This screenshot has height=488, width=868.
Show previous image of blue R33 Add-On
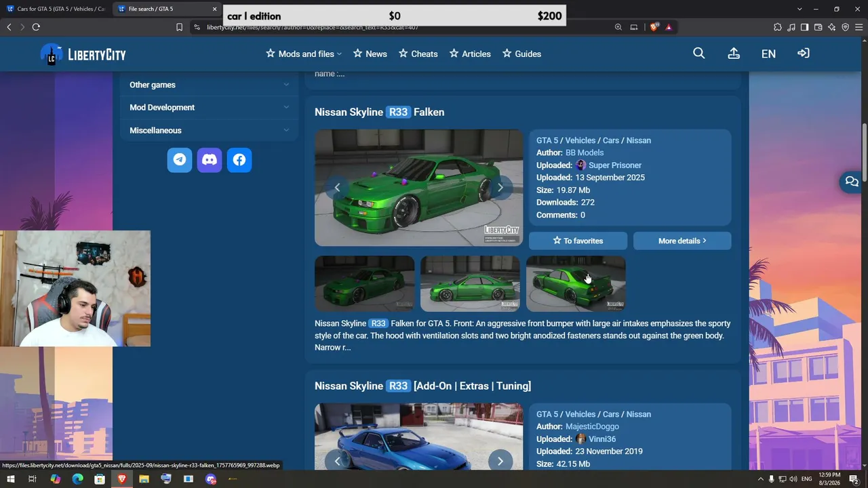pos(337,462)
